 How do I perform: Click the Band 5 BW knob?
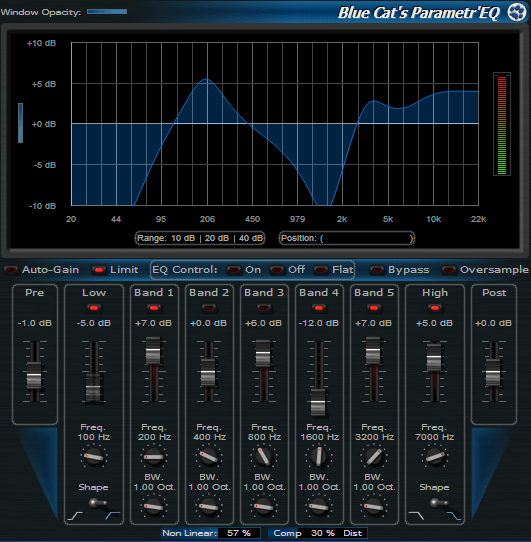click(x=373, y=507)
